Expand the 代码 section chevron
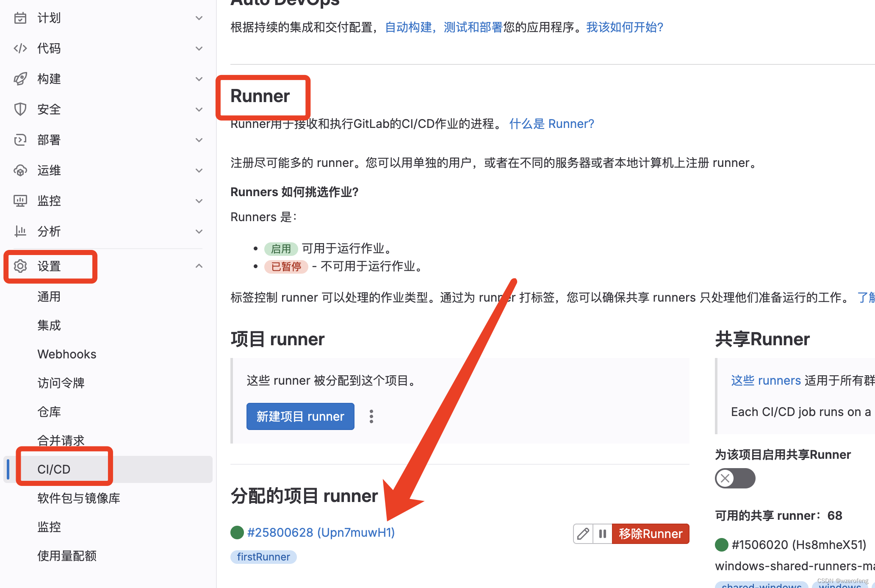This screenshot has width=875, height=588. coord(199,48)
